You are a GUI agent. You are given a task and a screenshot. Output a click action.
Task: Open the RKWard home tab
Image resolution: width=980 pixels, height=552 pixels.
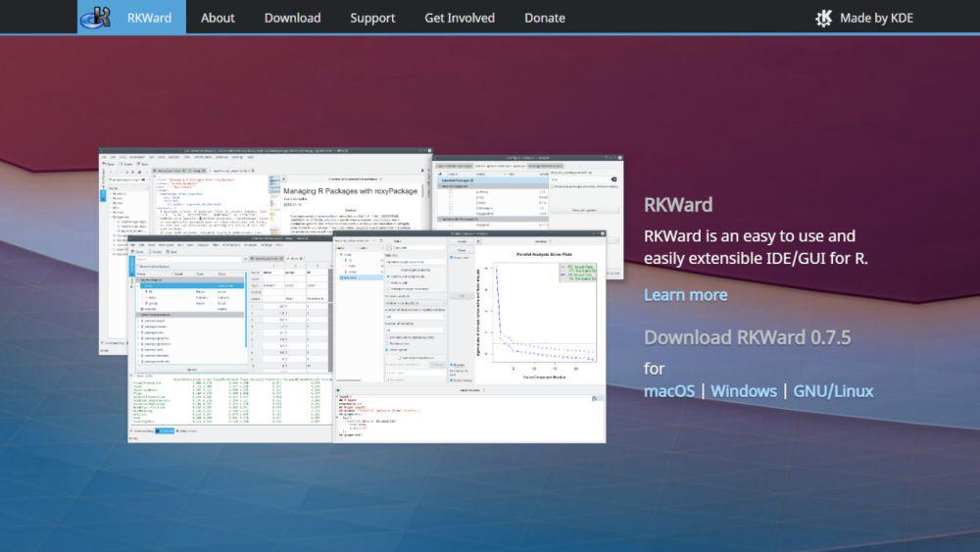[x=132, y=17]
